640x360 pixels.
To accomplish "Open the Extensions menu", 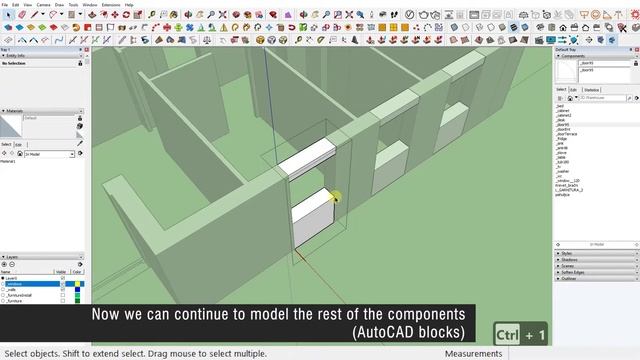I will 111,4.
